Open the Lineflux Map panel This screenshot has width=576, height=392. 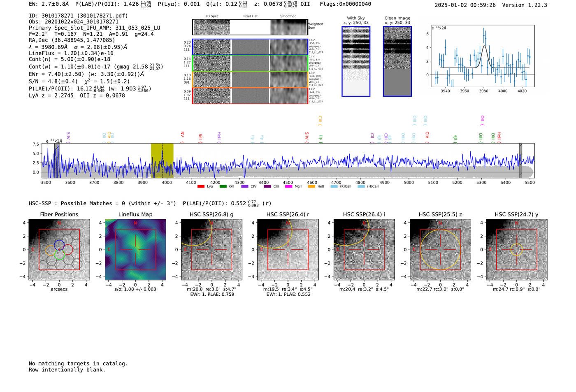135,250
